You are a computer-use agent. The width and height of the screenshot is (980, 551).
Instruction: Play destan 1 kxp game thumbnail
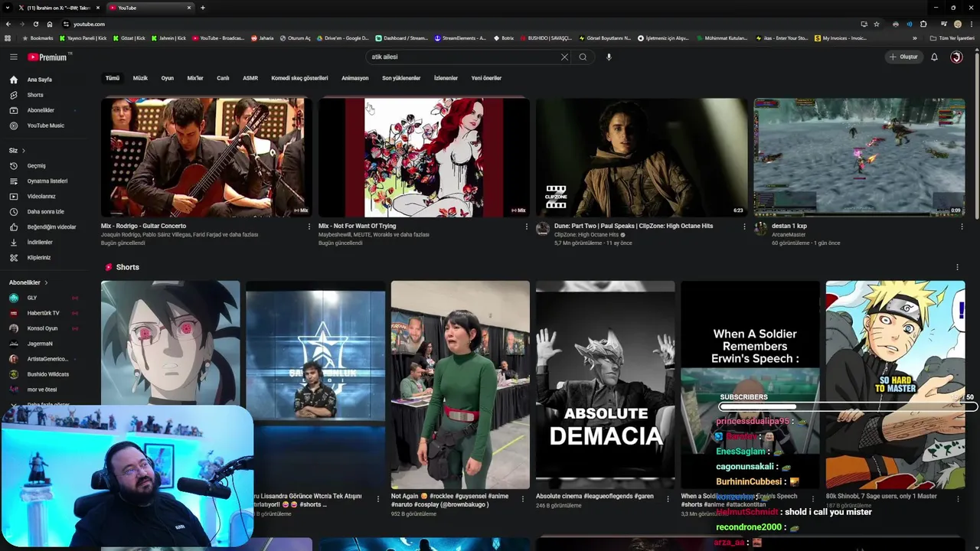(x=859, y=158)
